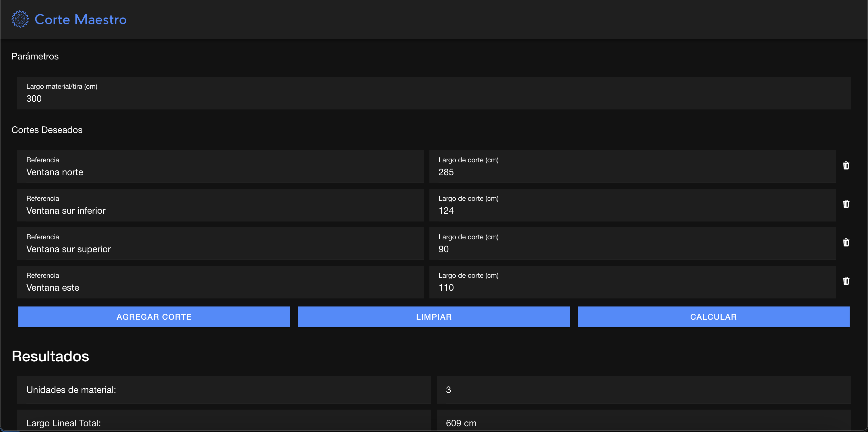
Task: Select the Parámetros heading text
Action: tap(35, 56)
